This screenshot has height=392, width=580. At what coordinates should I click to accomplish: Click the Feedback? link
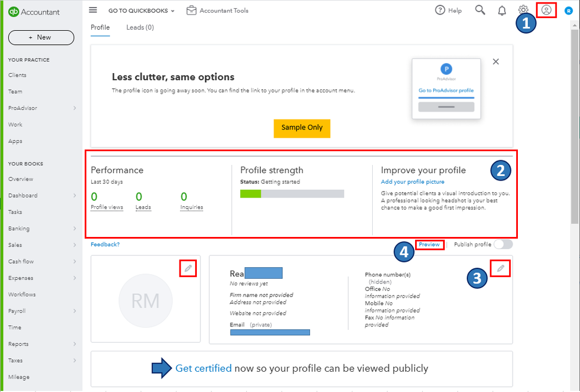coord(105,244)
